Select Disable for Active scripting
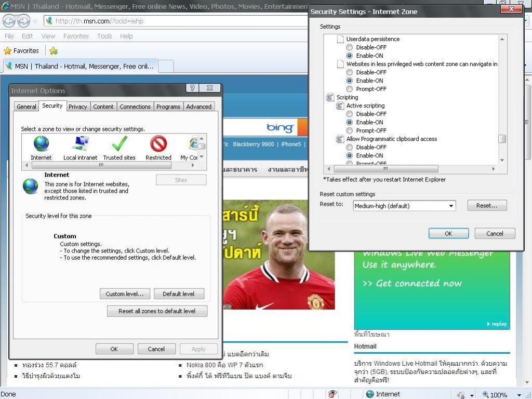 350,114
